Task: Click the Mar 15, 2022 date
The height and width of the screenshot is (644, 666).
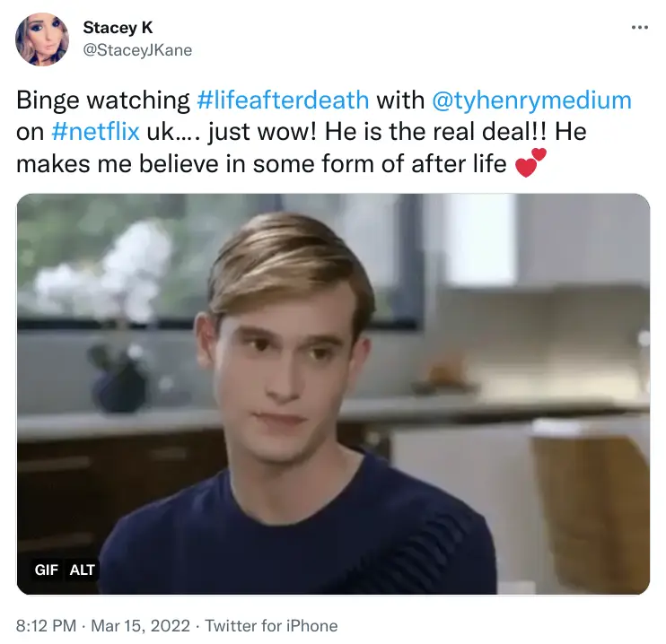Action: click(x=143, y=625)
